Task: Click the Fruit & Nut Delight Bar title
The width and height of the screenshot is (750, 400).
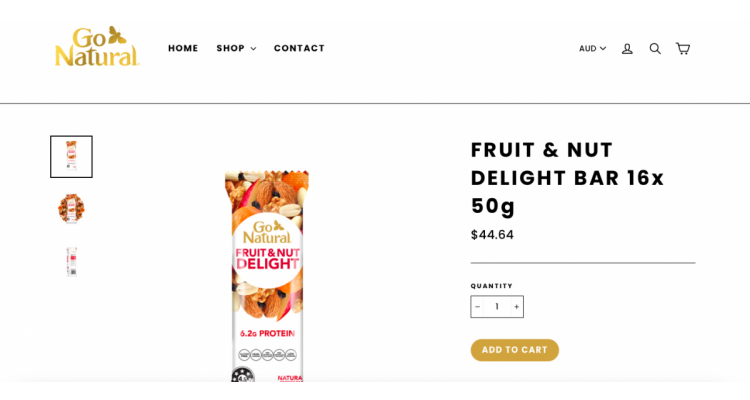Action: point(567,178)
